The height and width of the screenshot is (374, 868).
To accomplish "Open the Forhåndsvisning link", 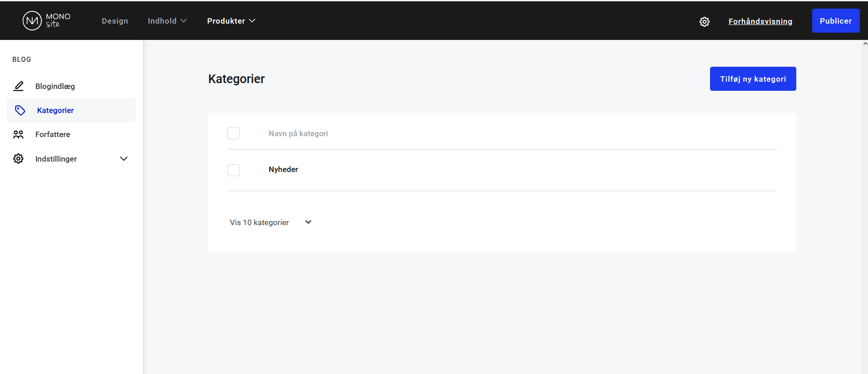I will pyautogui.click(x=760, y=21).
